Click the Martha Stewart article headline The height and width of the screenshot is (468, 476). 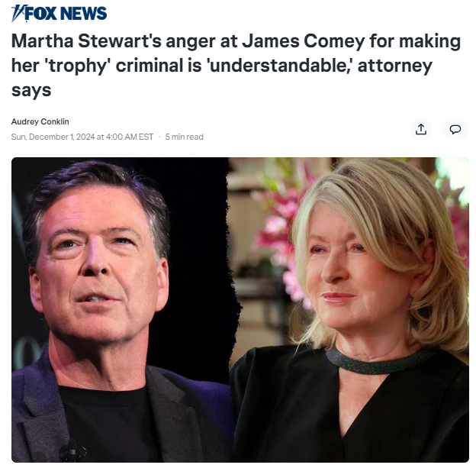236,65
